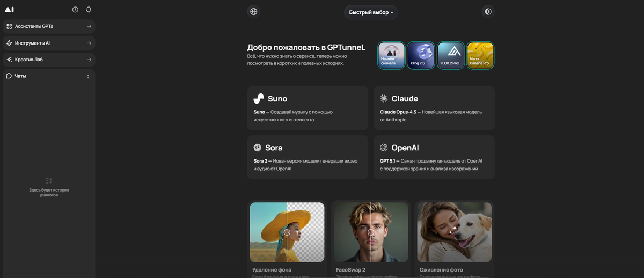
Task: Click the FaceSwap 2 title
Action: 351,270
